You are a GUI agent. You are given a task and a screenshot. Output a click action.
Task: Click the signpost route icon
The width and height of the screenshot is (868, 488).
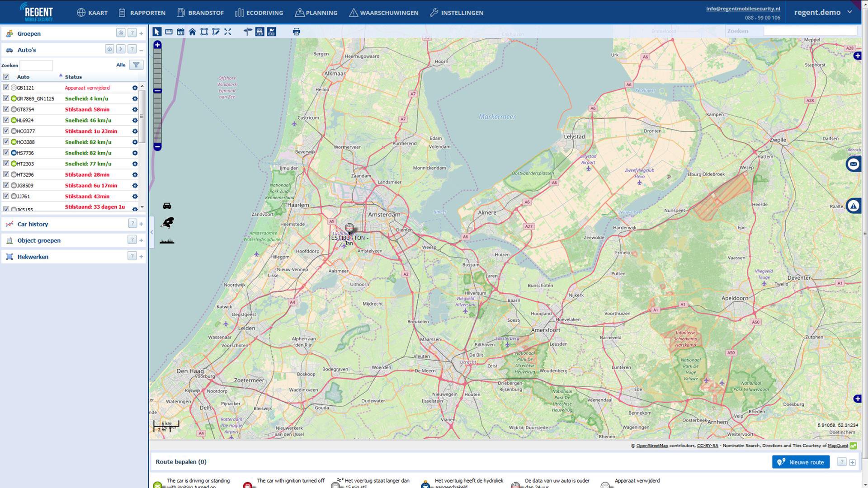point(248,32)
